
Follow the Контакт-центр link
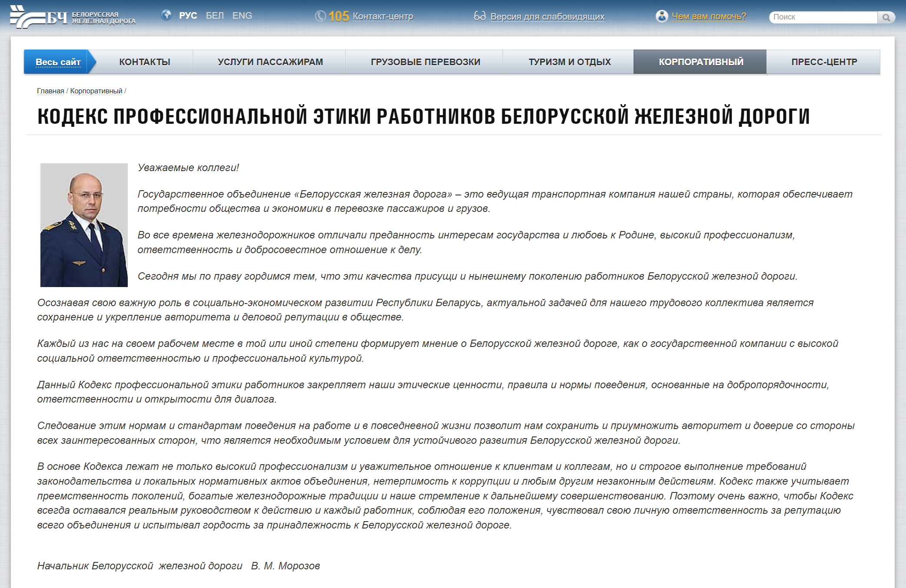click(383, 17)
